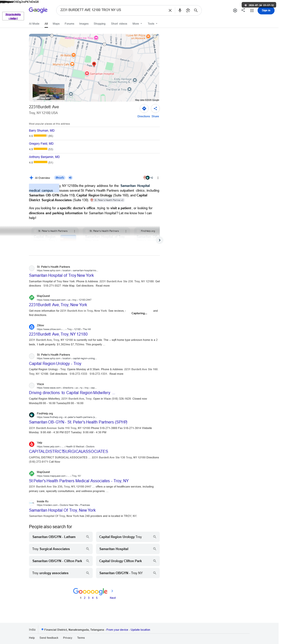Search Troy Surgical Associates suggestion
282x644 pixels.
point(61,549)
